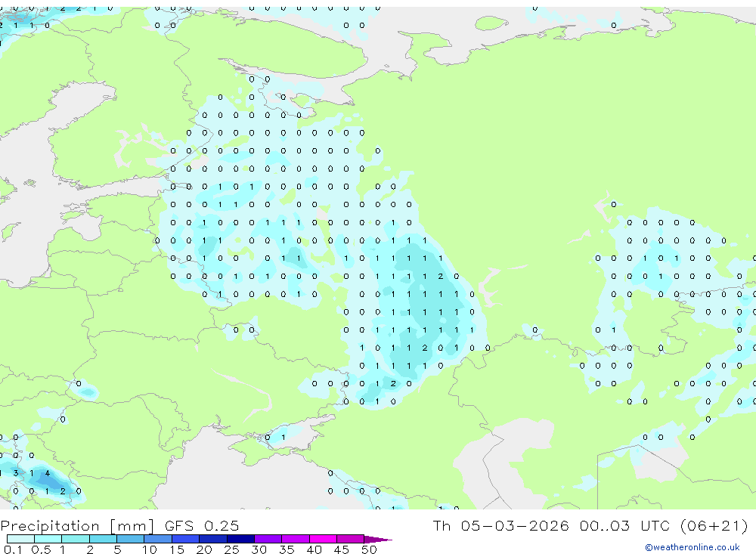Click the '(06+21)' forecast run label
The image size is (756, 554).
pos(714,525)
